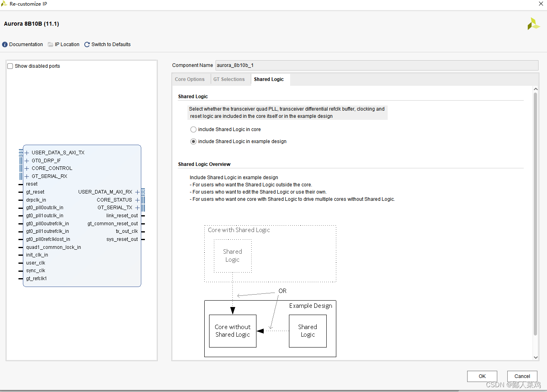Switch to the GT Selections tab
This screenshot has width=547, height=392.
[230, 79]
